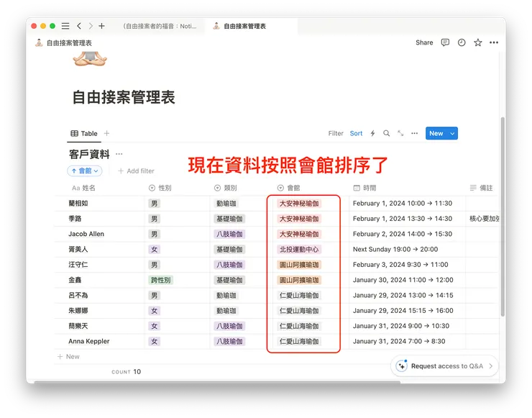The height and width of the screenshot is (418, 532).
Task: Open the row named 簡樂天
Action: click(x=78, y=326)
